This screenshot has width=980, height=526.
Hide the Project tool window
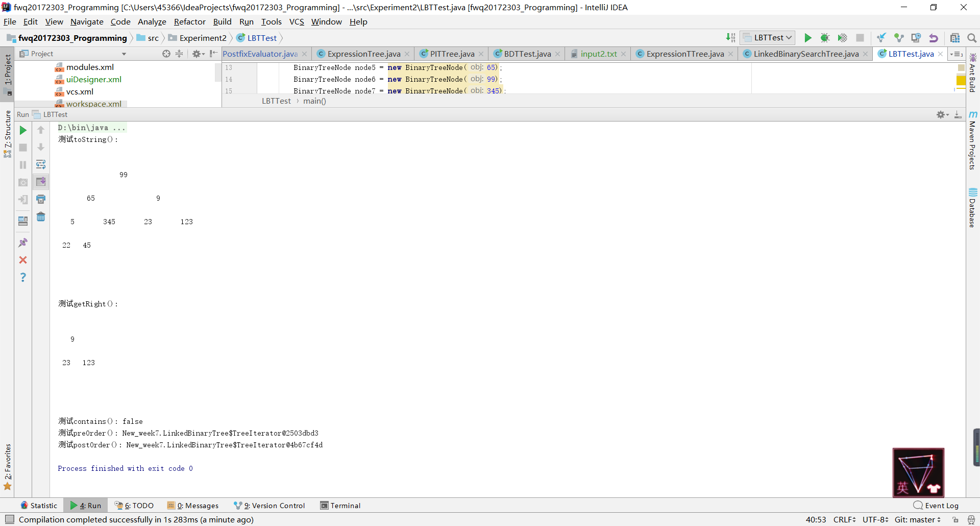point(213,54)
